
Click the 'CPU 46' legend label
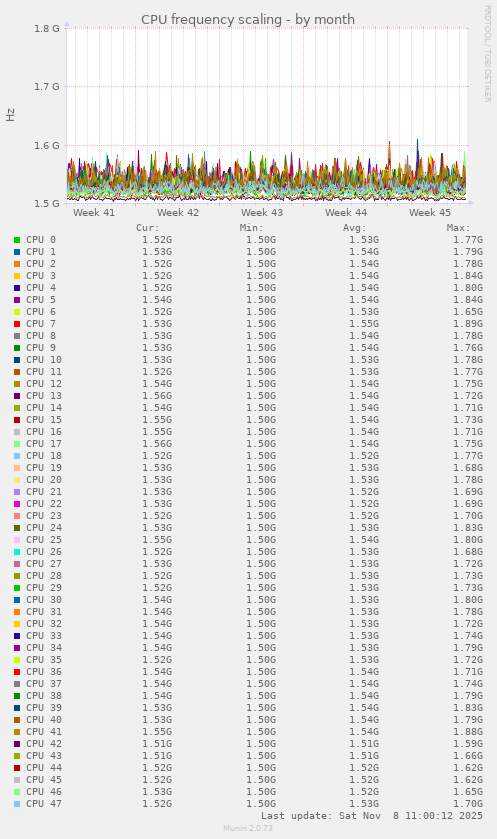(x=44, y=791)
